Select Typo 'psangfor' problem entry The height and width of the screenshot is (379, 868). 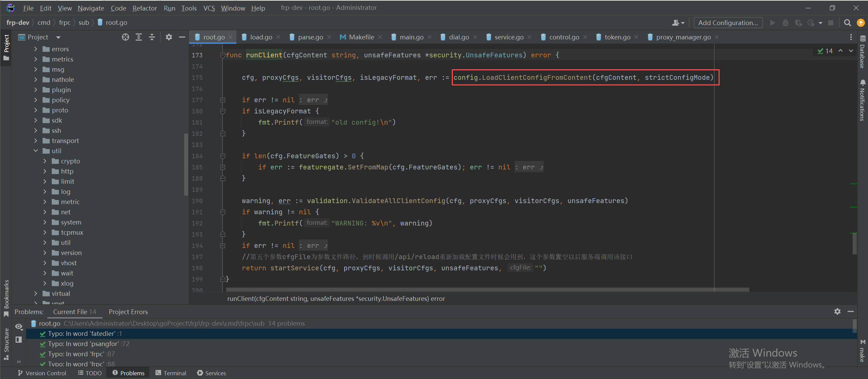click(x=83, y=344)
